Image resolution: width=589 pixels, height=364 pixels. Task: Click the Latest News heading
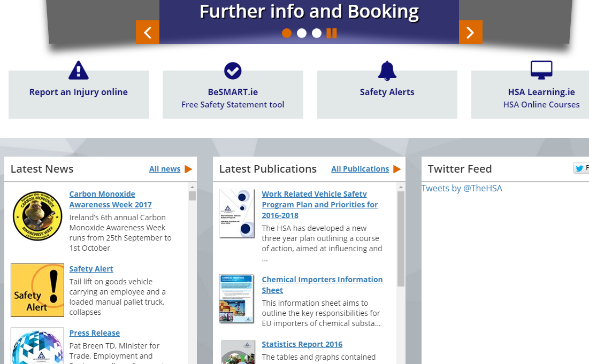pos(42,169)
